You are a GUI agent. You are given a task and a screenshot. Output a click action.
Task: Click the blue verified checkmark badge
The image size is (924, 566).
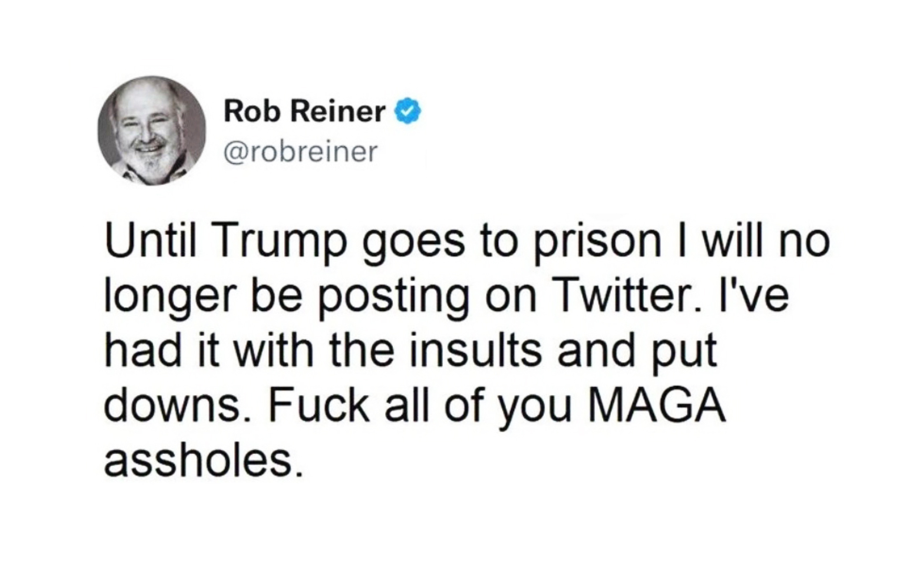click(x=408, y=113)
